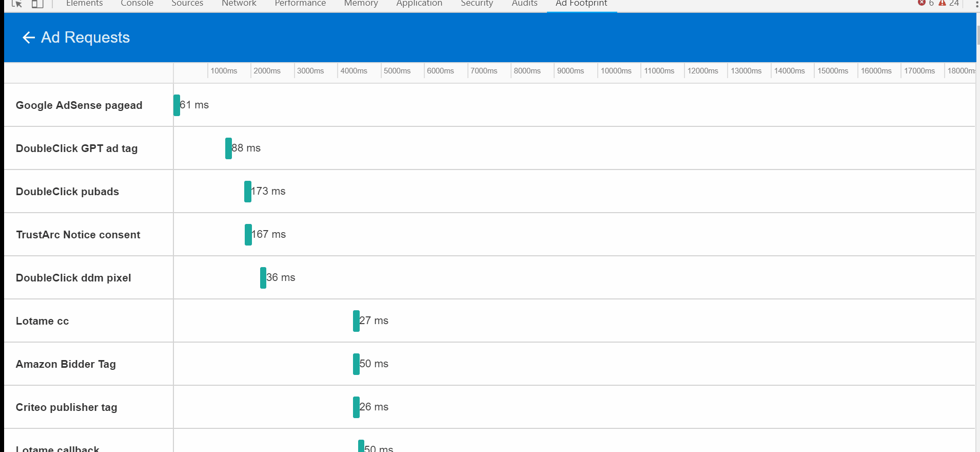Viewport: 980px width, 452px height.
Task: Click the Lotame cc 27 ms bar
Action: coord(356,321)
